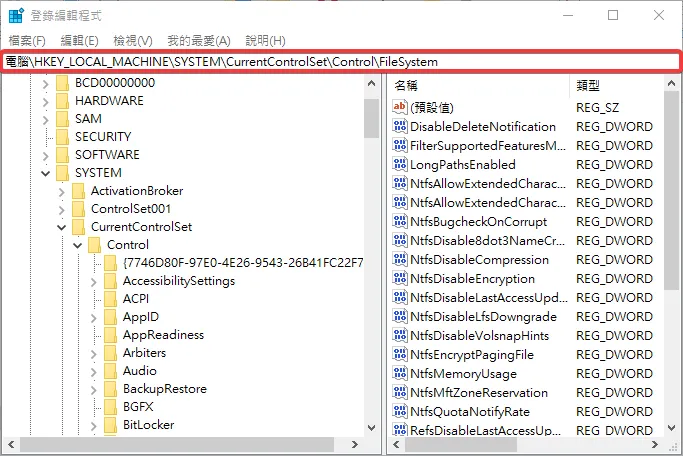Click the LongPathsEnabled DWORD icon
The height and width of the screenshot is (456, 683).
click(399, 164)
